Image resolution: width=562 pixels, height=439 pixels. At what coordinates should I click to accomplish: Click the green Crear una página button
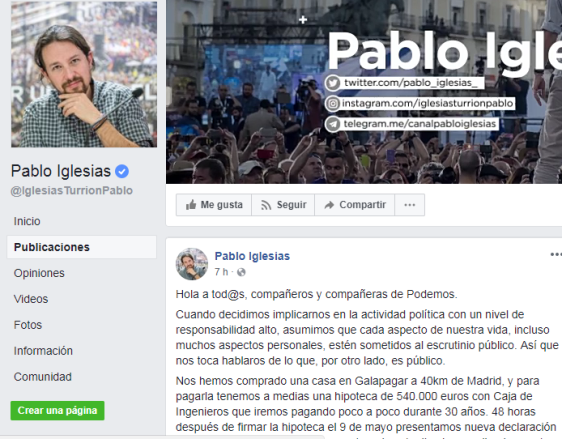(57, 410)
